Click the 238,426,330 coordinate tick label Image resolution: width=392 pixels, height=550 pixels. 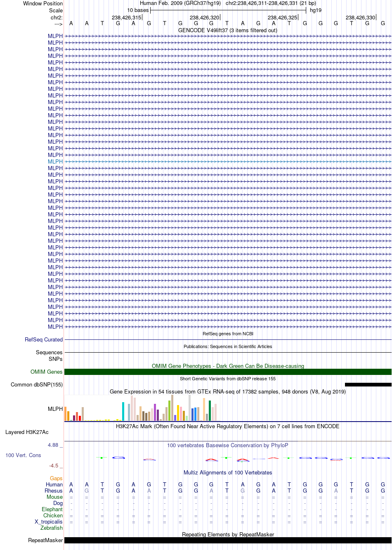tap(360, 17)
